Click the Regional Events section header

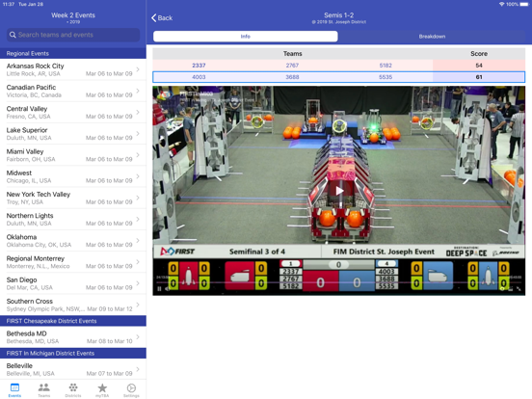pyautogui.click(x=73, y=53)
